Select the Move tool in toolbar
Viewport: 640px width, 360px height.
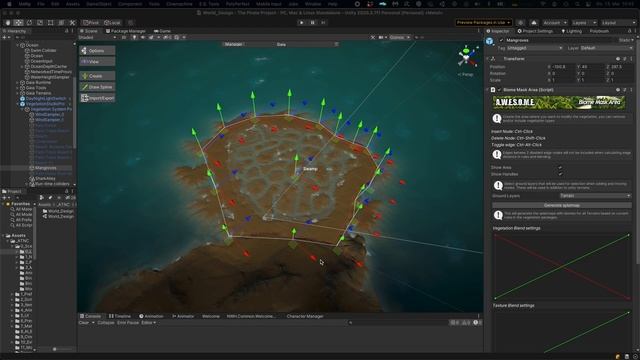click(18, 23)
